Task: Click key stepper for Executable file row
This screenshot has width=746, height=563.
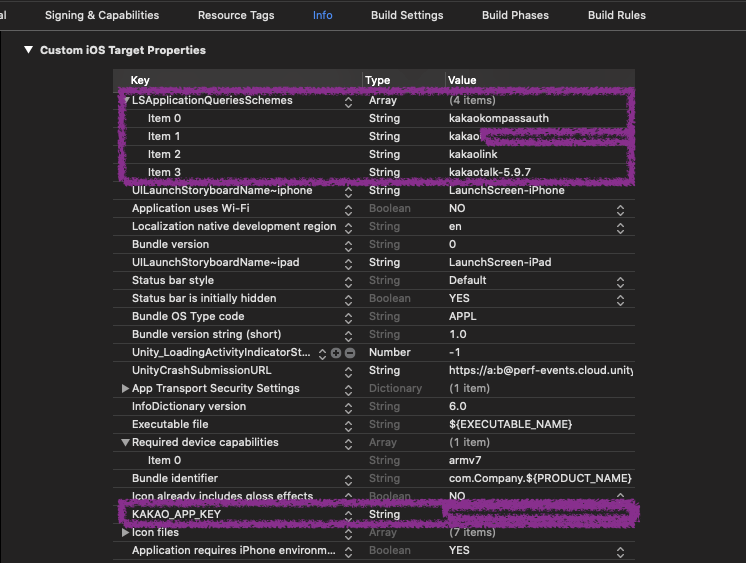Action: (x=348, y=425)
